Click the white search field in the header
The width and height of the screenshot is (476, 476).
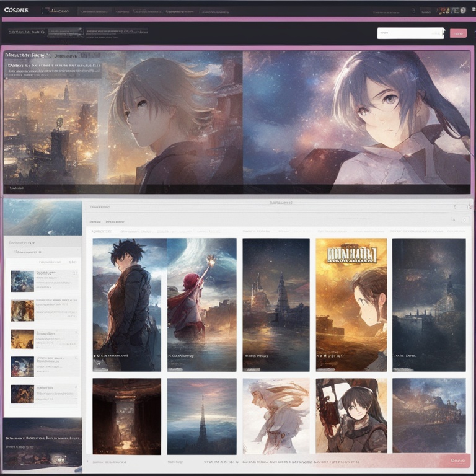click(x=410, y=33)
